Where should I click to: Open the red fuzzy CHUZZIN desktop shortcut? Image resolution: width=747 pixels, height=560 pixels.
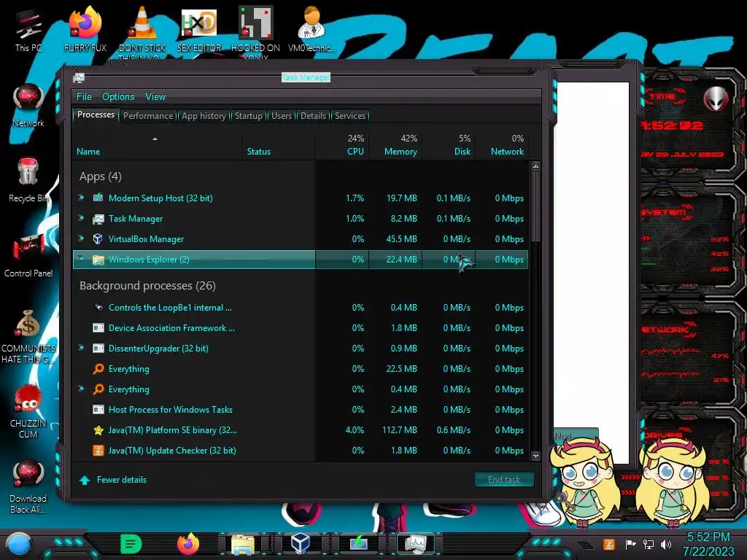pyautogui.click(x=28, y=411)
